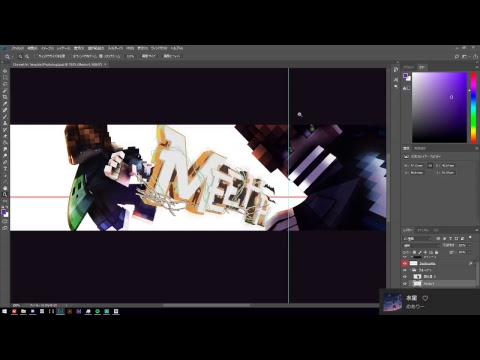Open the workspace switcher icon
Screen dimensions: 480x360
click(x=464, y=56)
